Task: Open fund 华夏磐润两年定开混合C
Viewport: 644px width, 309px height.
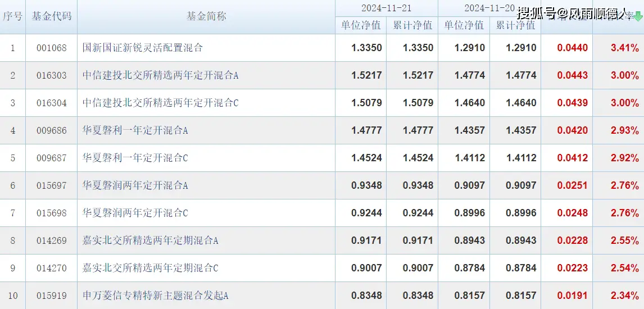Action: [x=135, y=212]
